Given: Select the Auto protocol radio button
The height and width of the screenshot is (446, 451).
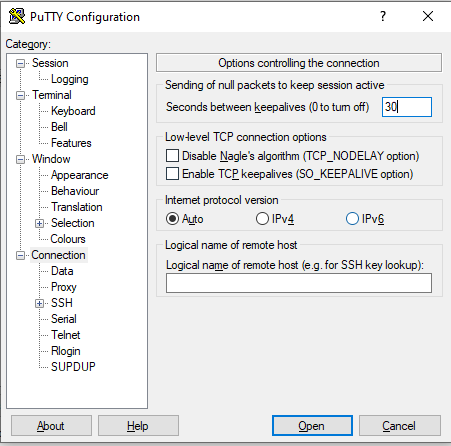Looking at the screenshot, I should click(x=172, y=219).
